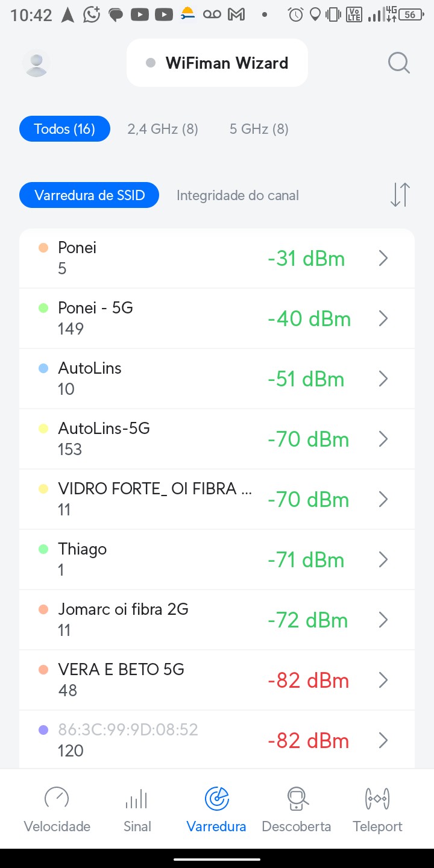Filter networks by Todos (16)
Image resolution: width=434 pixels, height=868 pixels.
(64, 129)
